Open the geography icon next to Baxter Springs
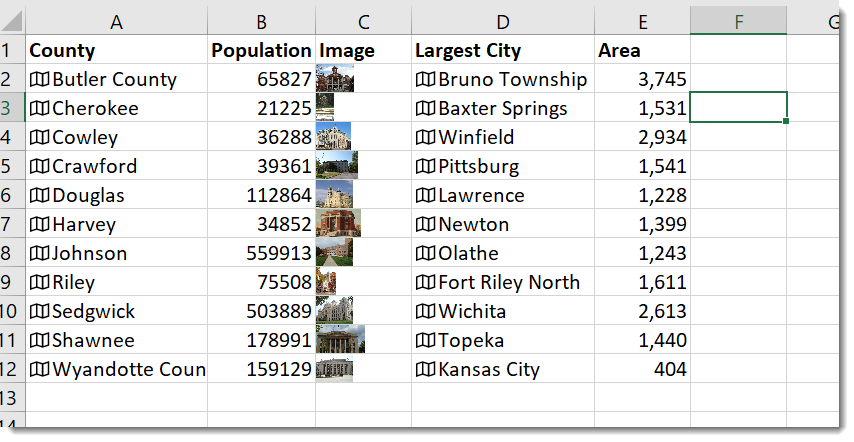Screen dimensions: 854x442 click(425, 108)
